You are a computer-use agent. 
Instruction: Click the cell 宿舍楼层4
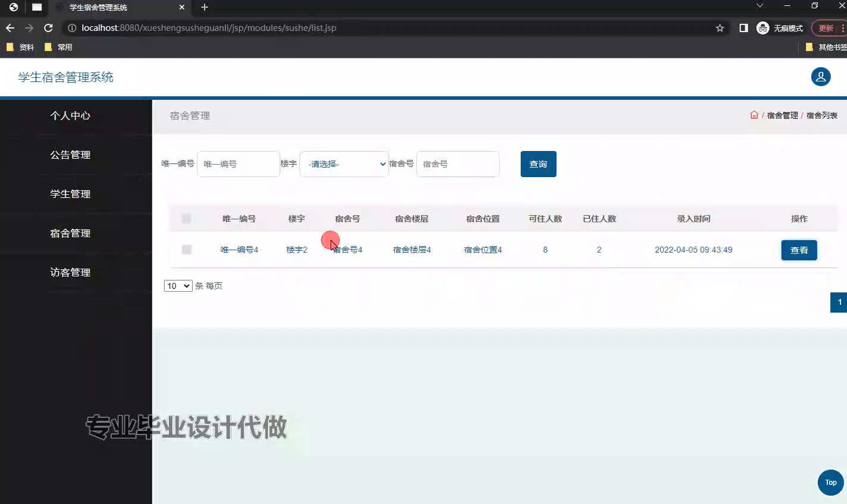point(412,250)
